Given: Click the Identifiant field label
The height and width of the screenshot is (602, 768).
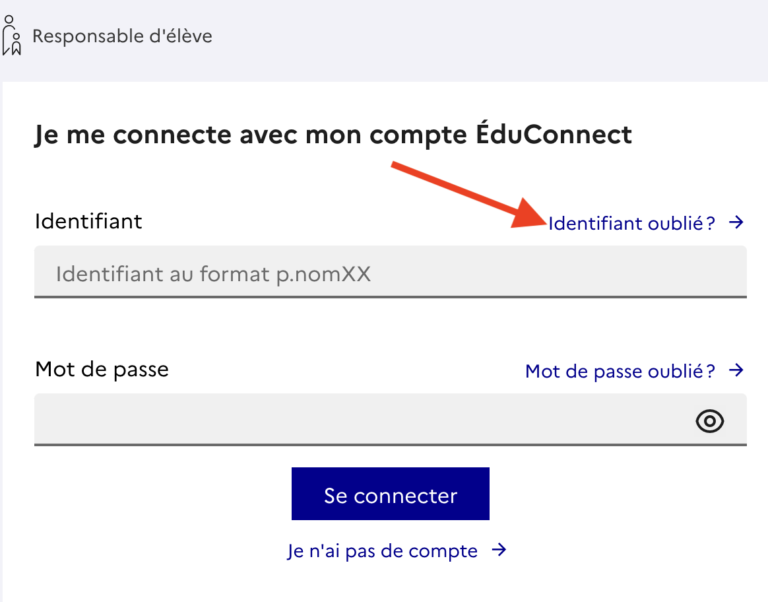Looking at the screenshot, I should click(x=88, y=221).
